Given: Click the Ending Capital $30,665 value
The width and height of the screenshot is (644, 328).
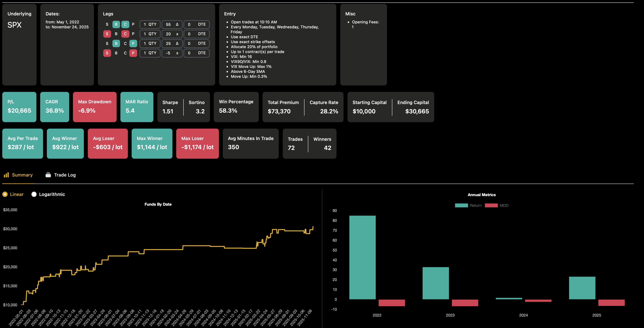Looking at the screenshot, I should pyautogui.click(x=417, y=111).
